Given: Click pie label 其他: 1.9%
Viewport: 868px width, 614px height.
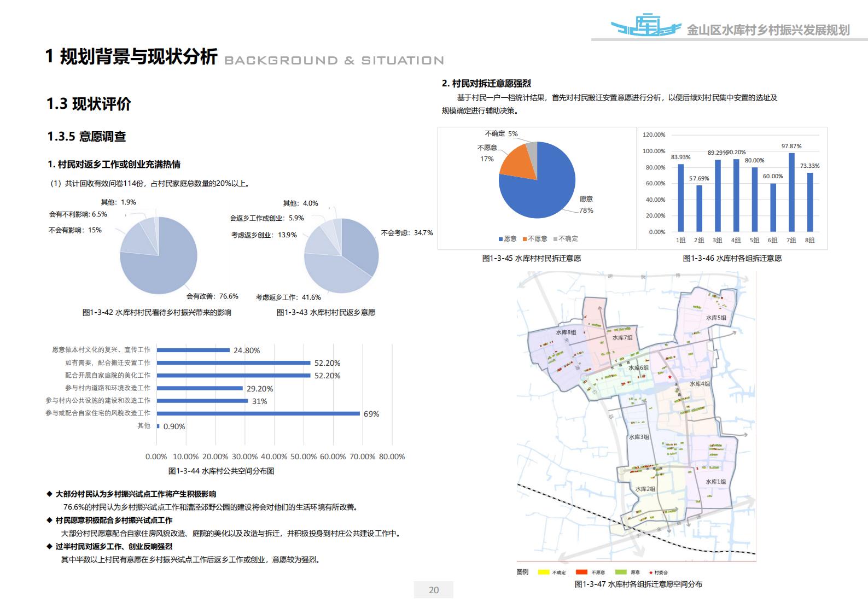Looking at the screenshot, I should (118, 202).
